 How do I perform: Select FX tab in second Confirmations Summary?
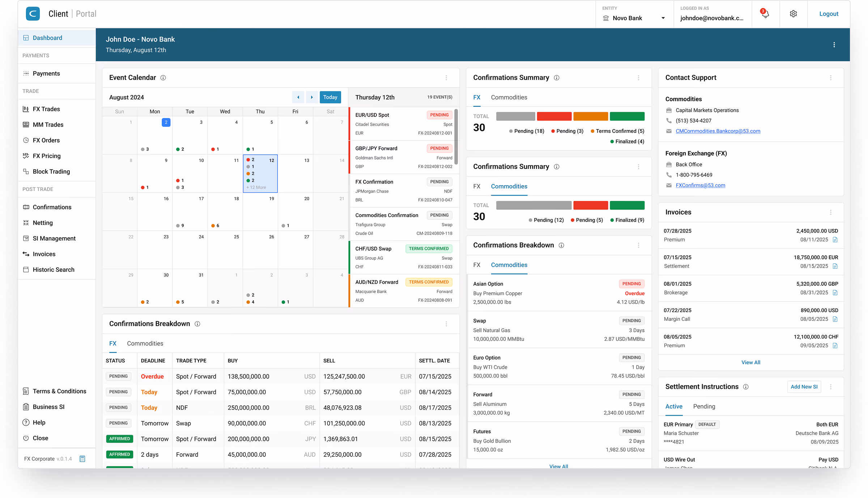tap(477, 186)
